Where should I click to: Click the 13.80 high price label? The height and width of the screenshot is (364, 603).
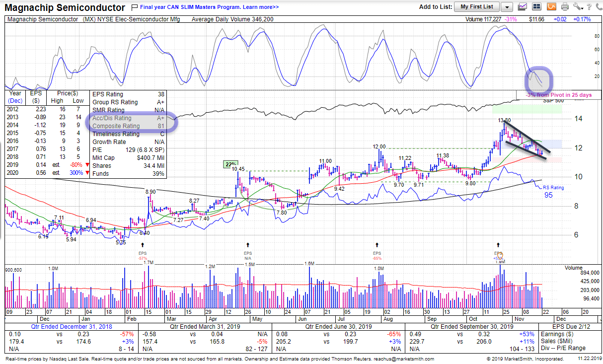tap(504, 120)
